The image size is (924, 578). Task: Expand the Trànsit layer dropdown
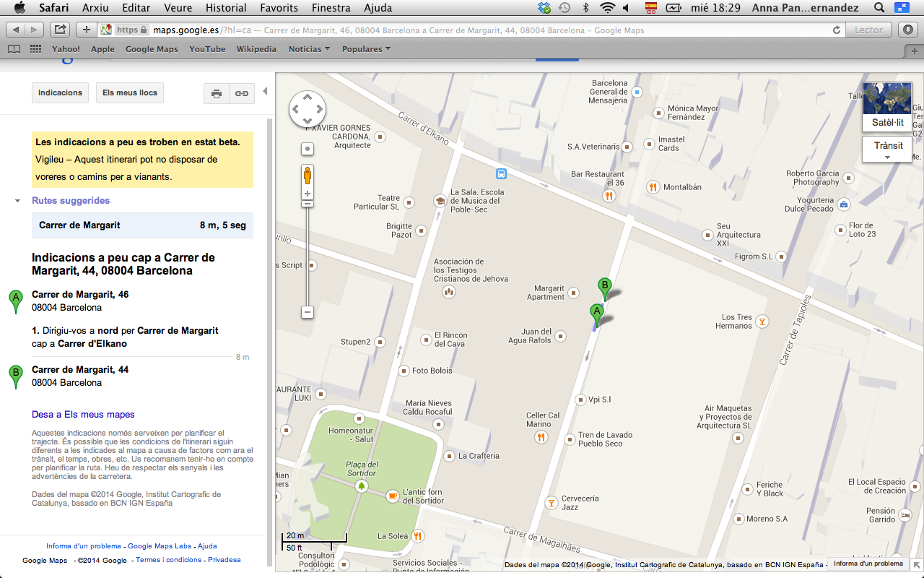888,150
